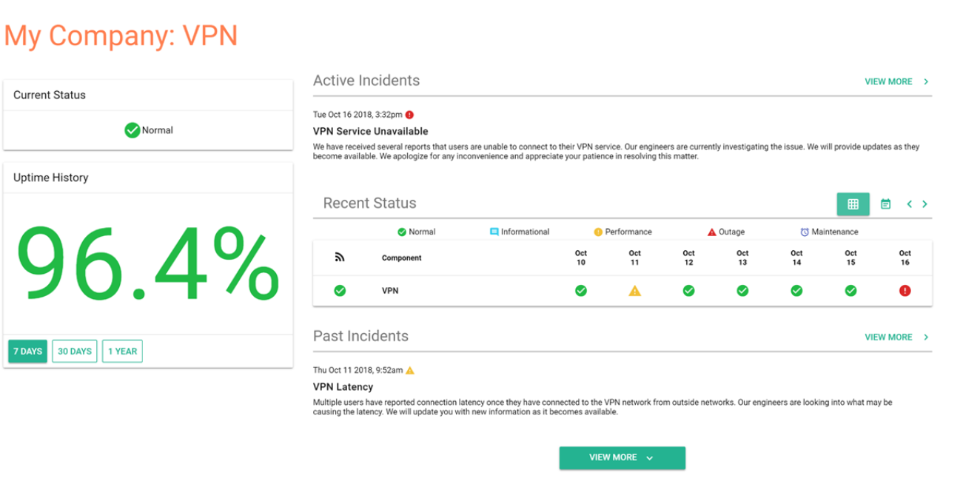Navigate to previous dates with left chevron

pos(909,204)
